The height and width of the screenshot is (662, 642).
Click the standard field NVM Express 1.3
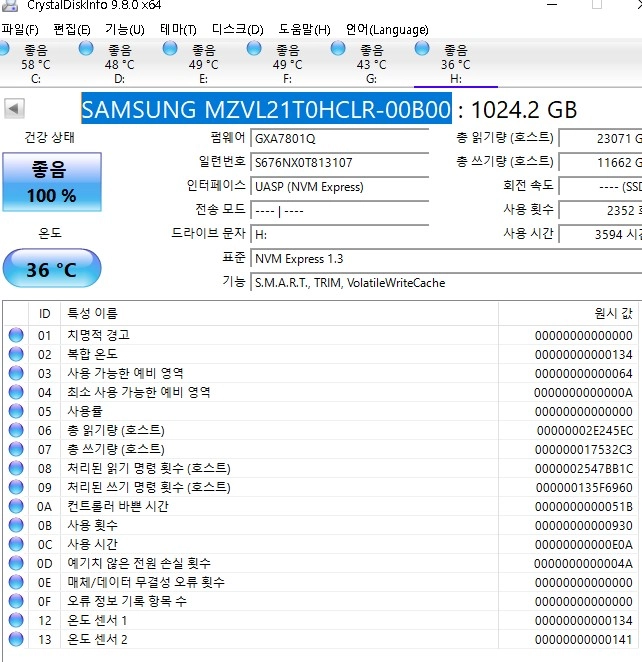click(x=447, y=258)
